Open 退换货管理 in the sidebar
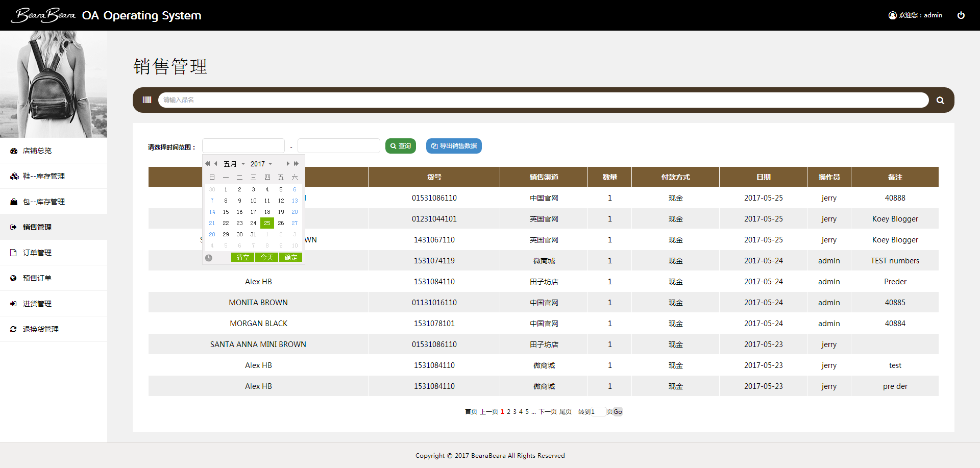 tap(41, 329)
